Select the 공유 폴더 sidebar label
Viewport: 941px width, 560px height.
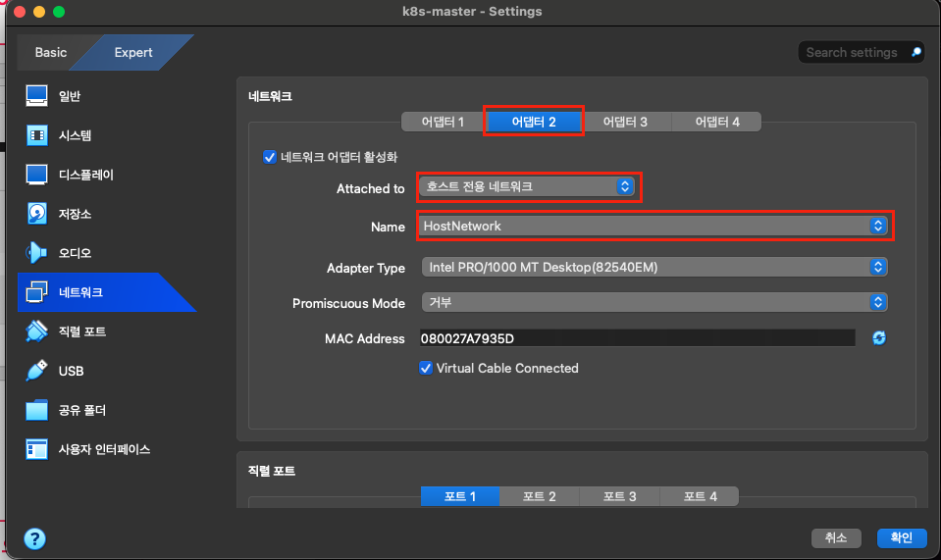tap(82, 410)
